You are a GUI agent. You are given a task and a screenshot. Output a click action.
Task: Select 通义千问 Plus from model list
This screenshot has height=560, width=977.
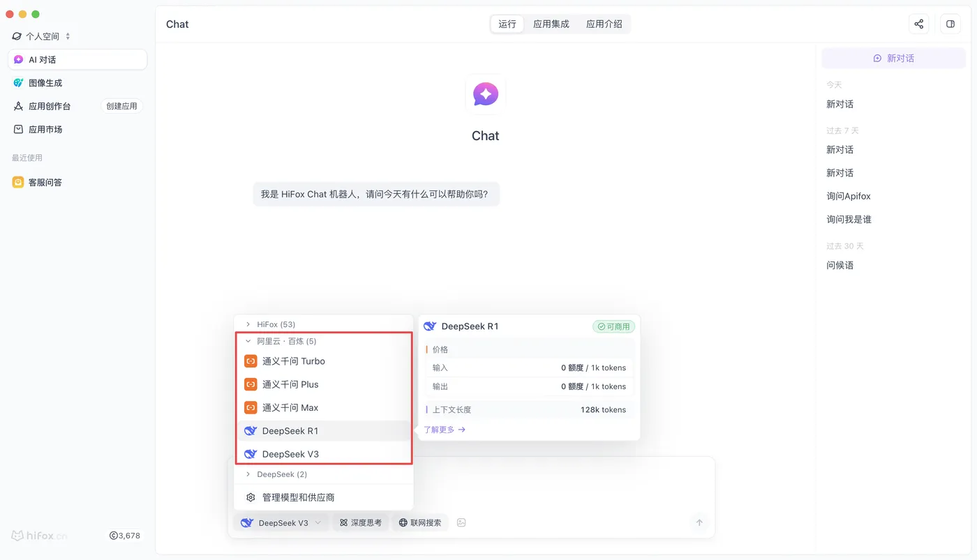pyautogui.click(x=324, y=384)
